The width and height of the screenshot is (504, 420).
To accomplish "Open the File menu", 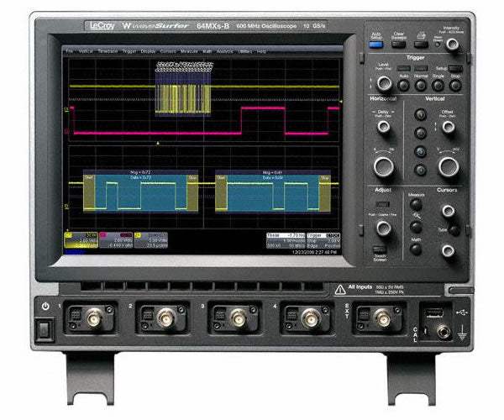I will coord(70,51).
